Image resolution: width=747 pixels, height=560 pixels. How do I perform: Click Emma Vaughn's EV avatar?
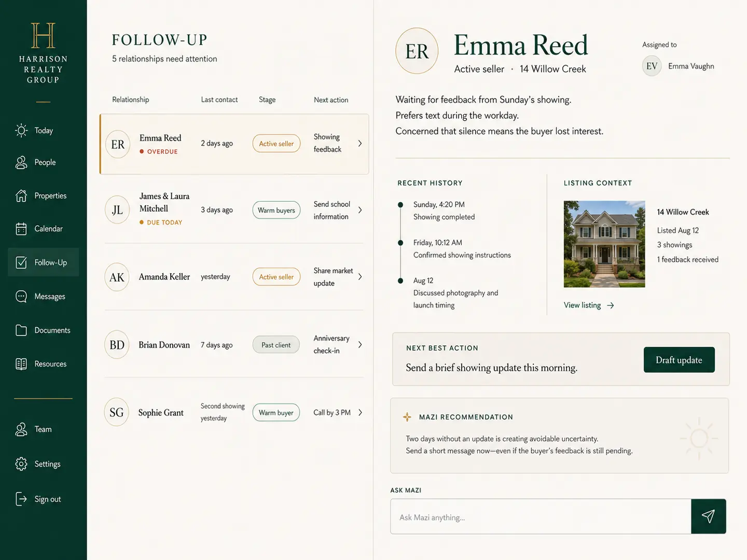point(652,66)
